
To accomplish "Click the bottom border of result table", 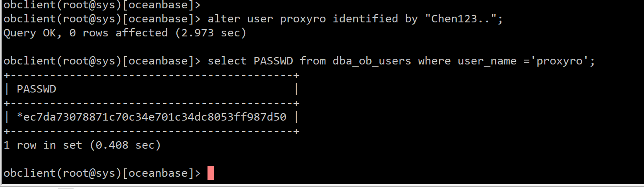I will (151, 131).
